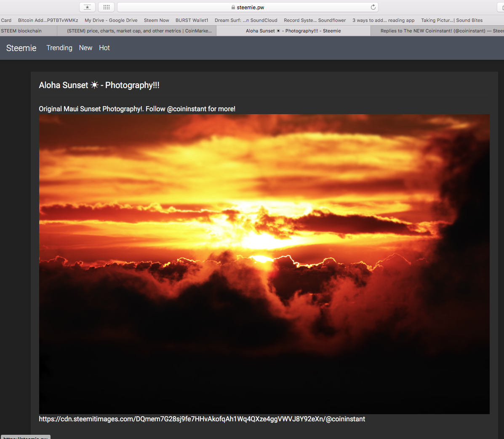Screen dimensions: 504x439
Task: Open the BURST Wallet1 bookmark
Action: (192, 20)
